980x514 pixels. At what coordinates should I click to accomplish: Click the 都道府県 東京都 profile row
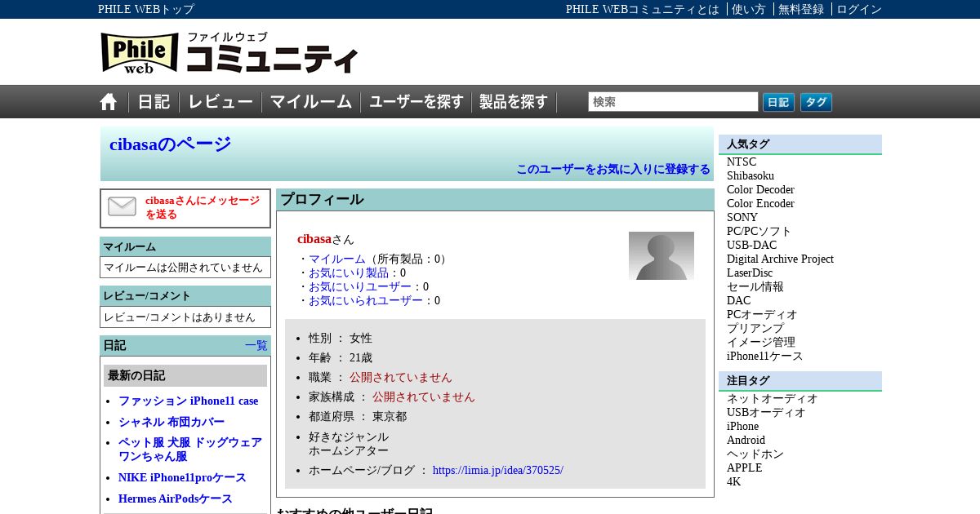[358, 416]
